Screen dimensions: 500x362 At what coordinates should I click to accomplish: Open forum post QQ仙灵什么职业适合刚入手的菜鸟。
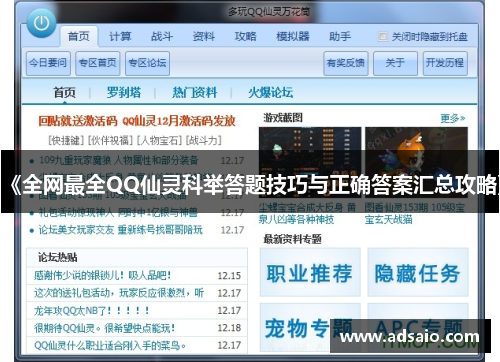[x=110, y=345]
